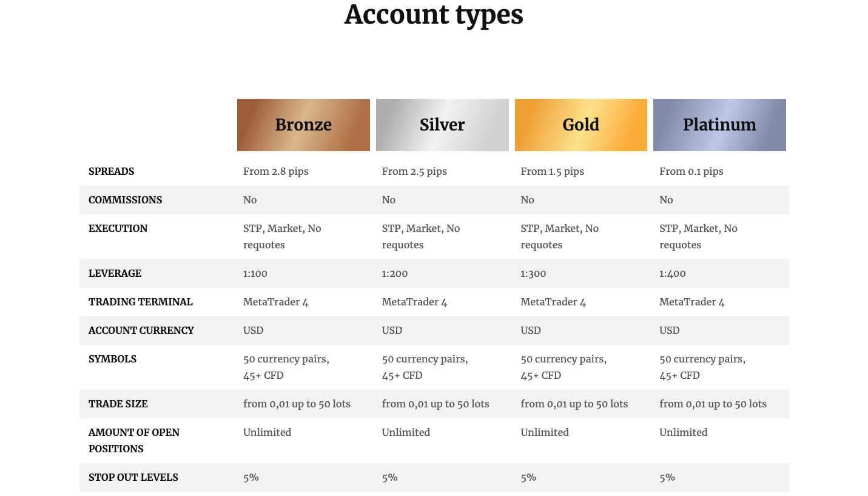Viewport: 868px width, 496px height.
Task: Click the TRADING TERMINAL row label
Action: [x=141, y=302]
